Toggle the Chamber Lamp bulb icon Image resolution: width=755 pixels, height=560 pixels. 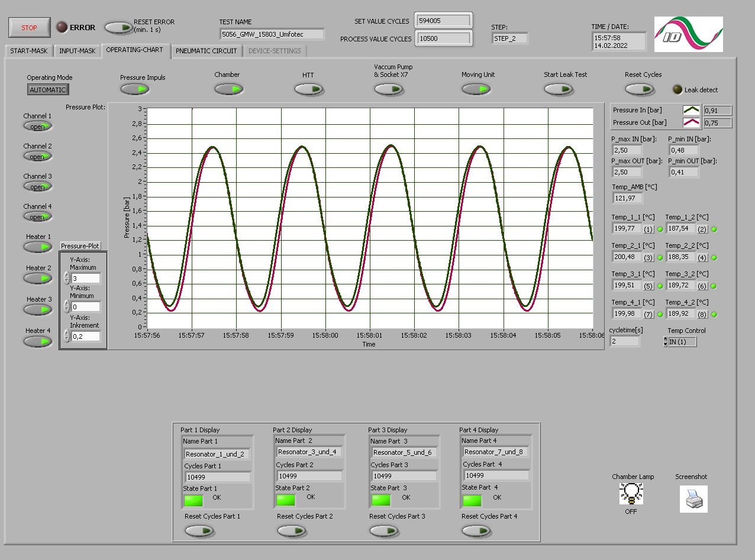(631, 494)
